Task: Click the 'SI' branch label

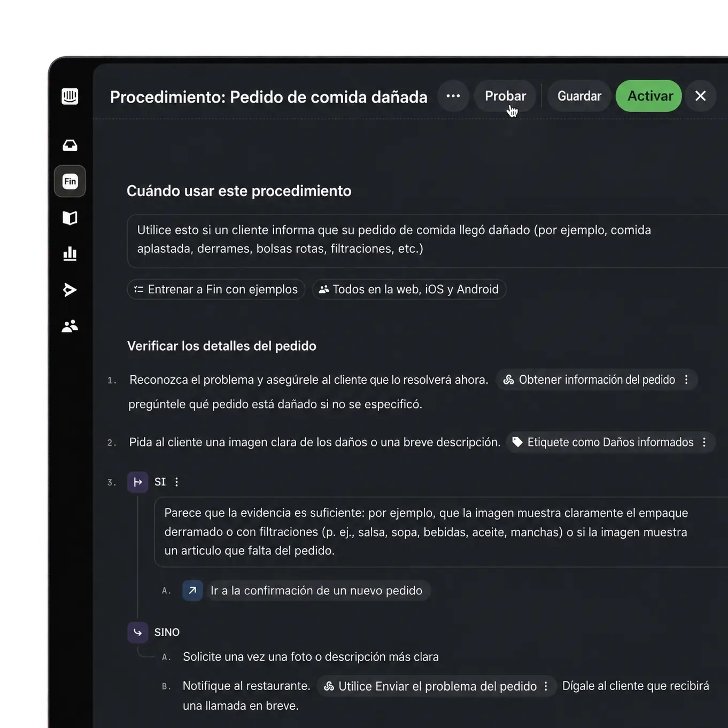Action: click(160, 482)
